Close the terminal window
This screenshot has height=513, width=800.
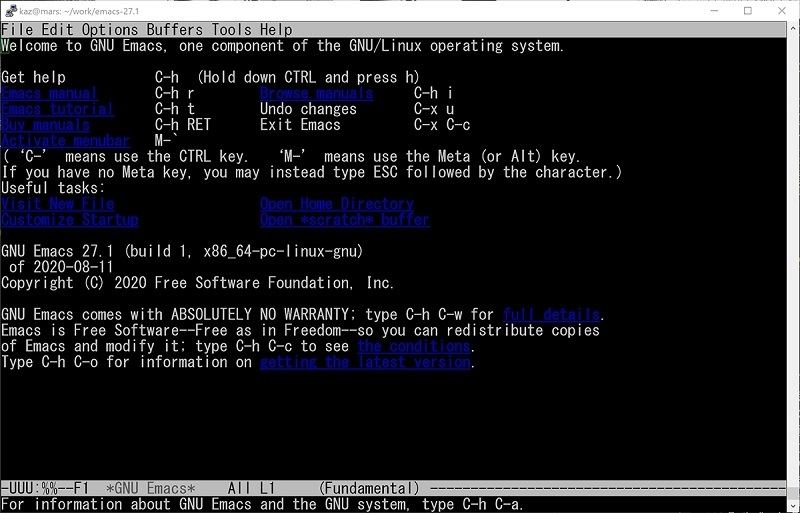tap(782, 11)
